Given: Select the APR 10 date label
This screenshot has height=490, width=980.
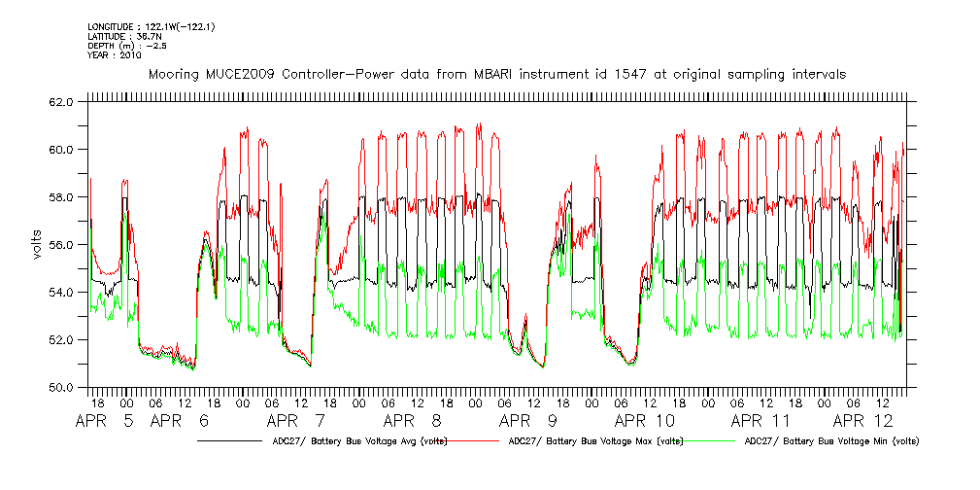Looking at the screenshot, I should [x=645, y=422].
